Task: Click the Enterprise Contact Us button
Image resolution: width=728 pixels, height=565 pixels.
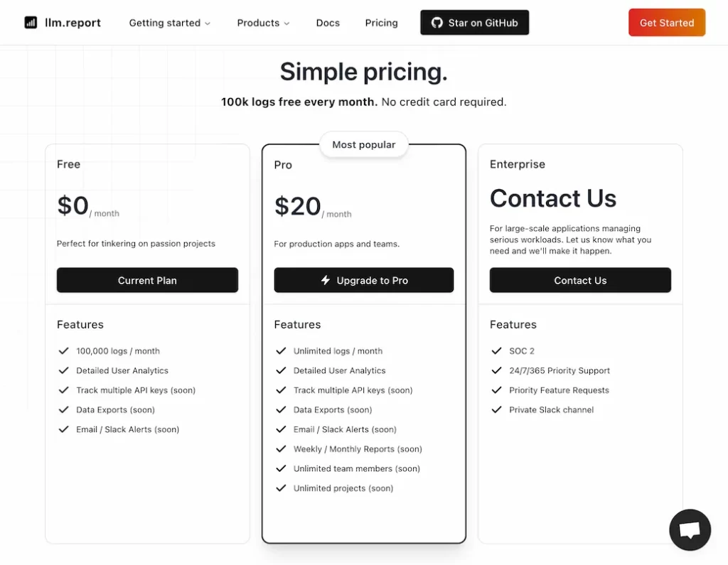Action: (x=580, y=280)
